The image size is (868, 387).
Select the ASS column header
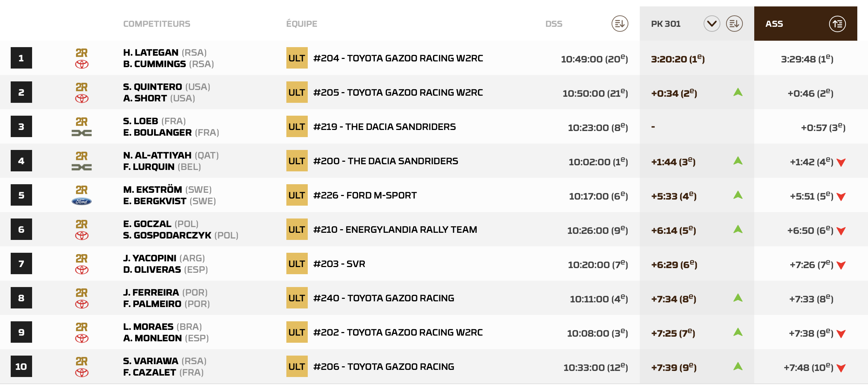click(774, 24)
